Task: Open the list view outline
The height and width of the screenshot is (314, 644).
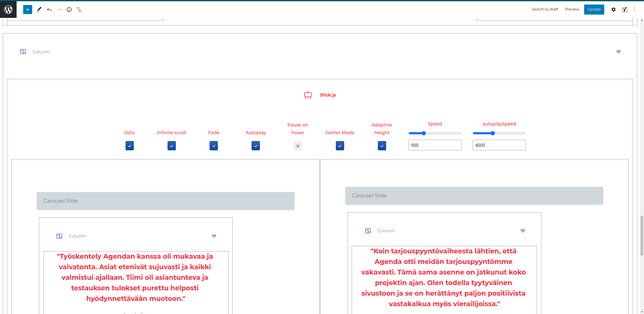Action: coord(79,10)
